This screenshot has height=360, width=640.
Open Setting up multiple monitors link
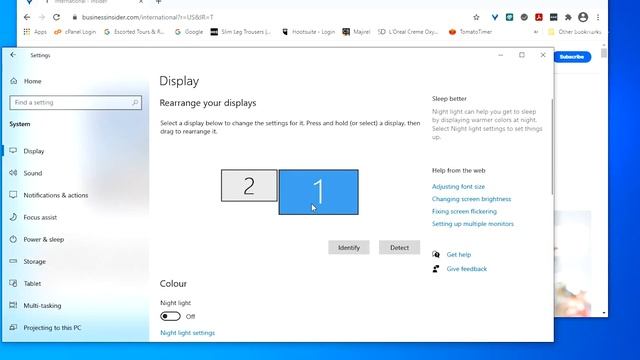pos(473,224)
